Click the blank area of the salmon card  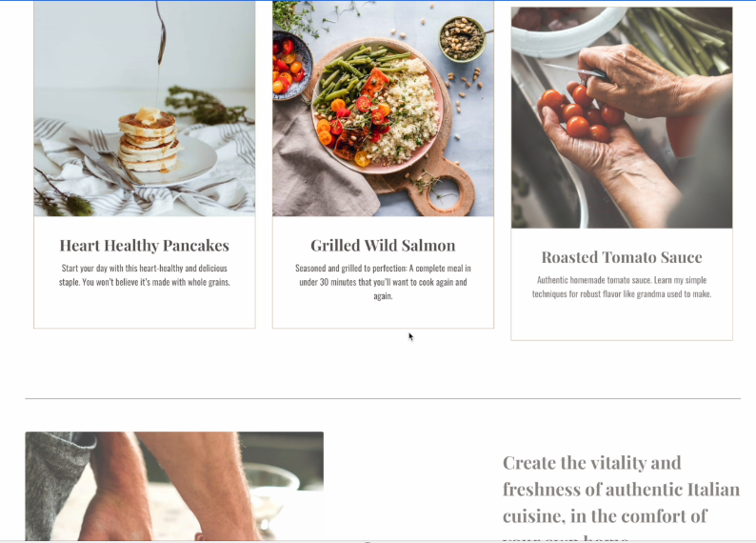[383, 316]
